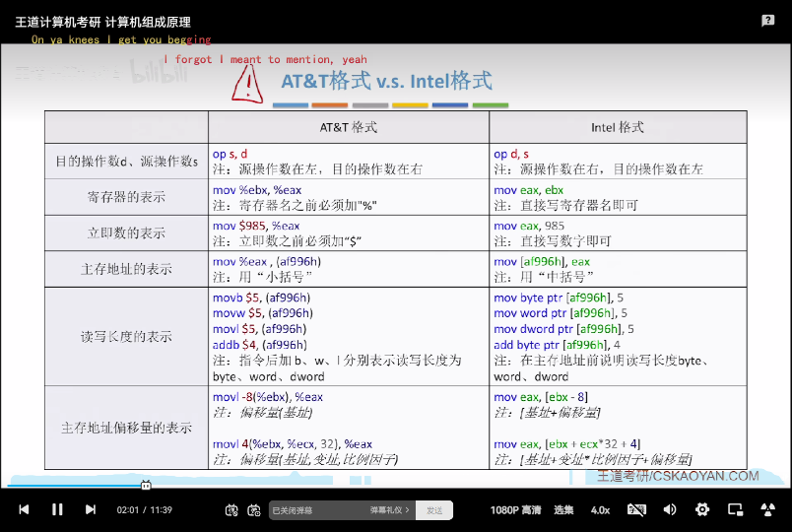Click the time display 02:01 / 11:39
Viewport: 792px width, 532px height.
(145, 510)
